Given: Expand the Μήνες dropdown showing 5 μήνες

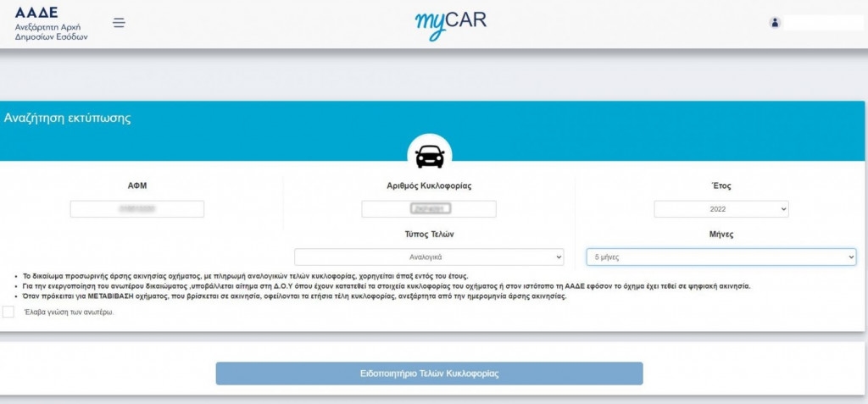Looking at the screenshot, I should pos(721,257).
